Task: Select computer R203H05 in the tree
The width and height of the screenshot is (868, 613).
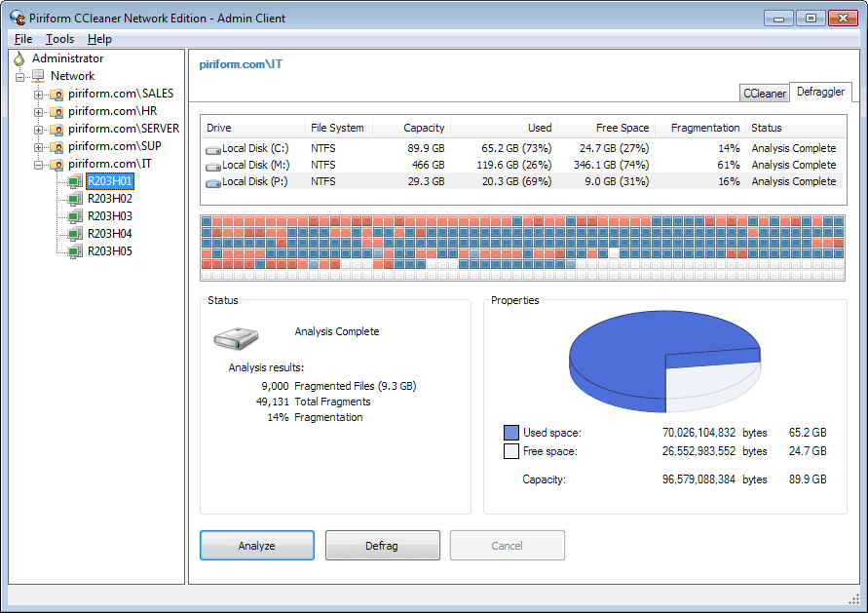Action: 110,251
